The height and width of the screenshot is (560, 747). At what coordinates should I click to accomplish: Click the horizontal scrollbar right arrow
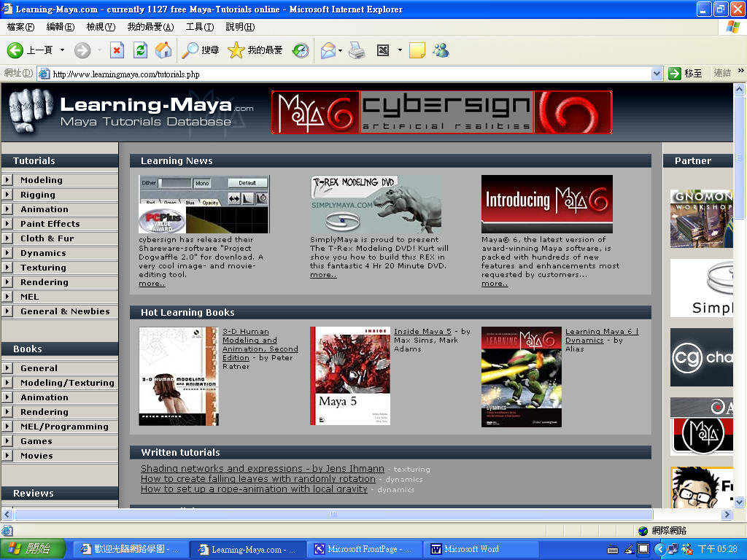coord(727,514)
